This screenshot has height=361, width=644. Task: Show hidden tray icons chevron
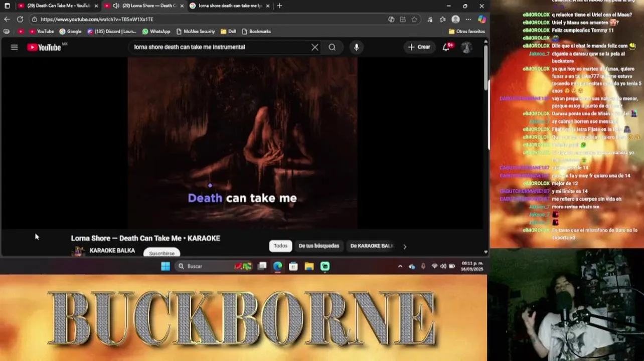(x=400, y=266)
